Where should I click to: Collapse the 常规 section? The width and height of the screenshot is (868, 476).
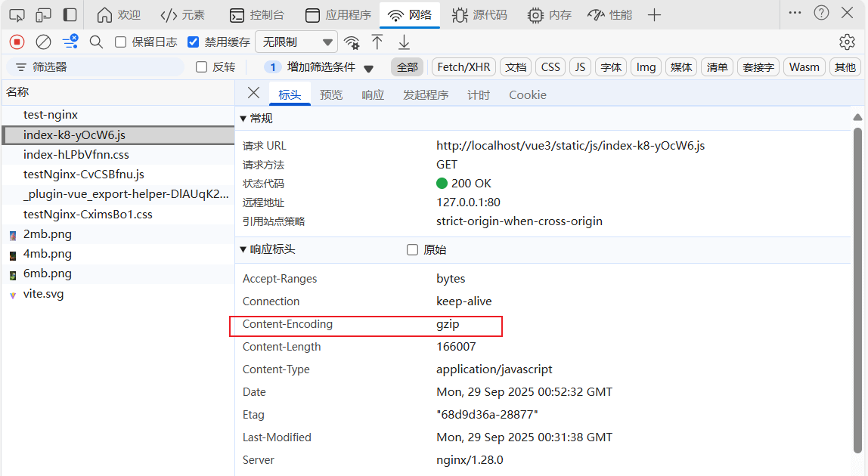click(243, 119)
